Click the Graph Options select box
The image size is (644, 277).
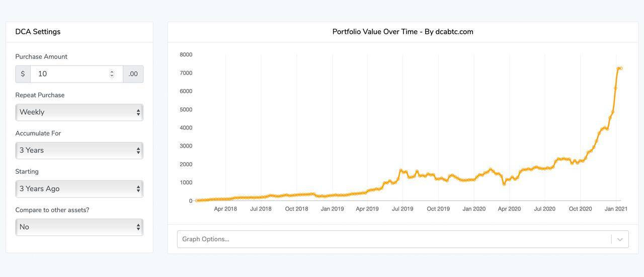[x=403, y=239]
